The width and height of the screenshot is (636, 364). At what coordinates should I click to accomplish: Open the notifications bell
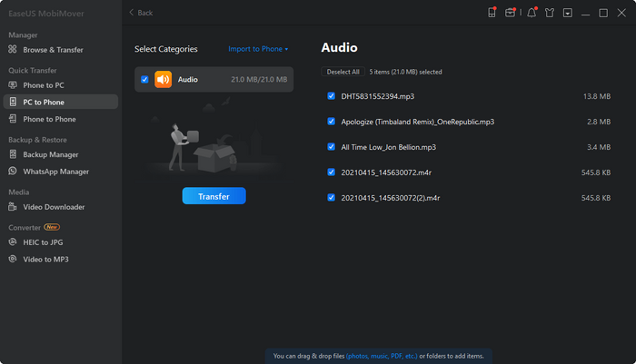532,13
